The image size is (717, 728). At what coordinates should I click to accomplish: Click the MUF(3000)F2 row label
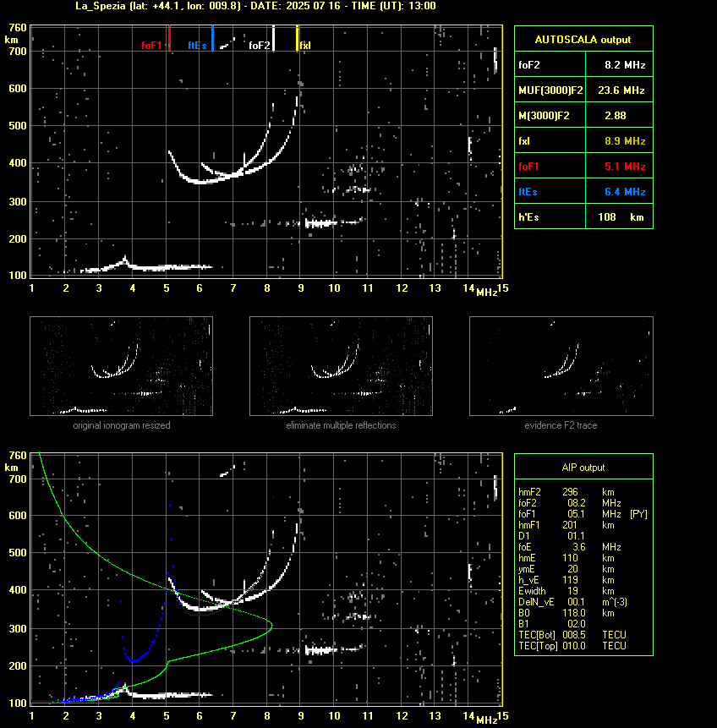550,90
